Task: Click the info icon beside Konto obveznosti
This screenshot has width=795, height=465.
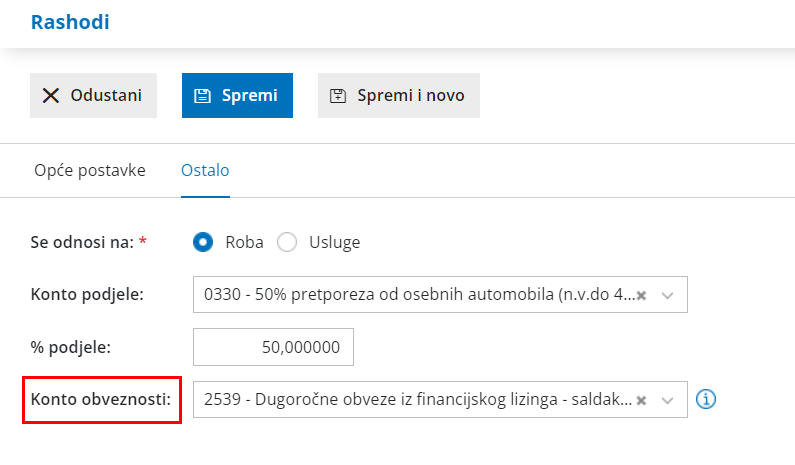Action: click(x=707, y=399)
